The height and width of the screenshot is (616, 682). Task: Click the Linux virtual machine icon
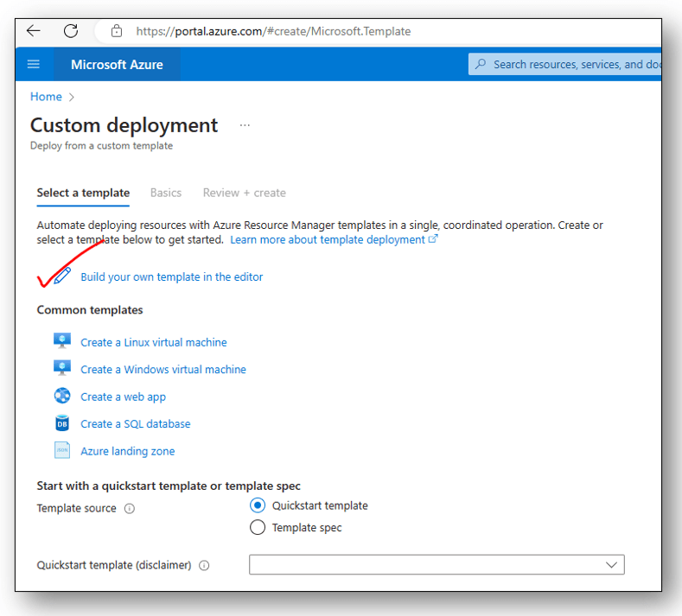coord(62,342)
